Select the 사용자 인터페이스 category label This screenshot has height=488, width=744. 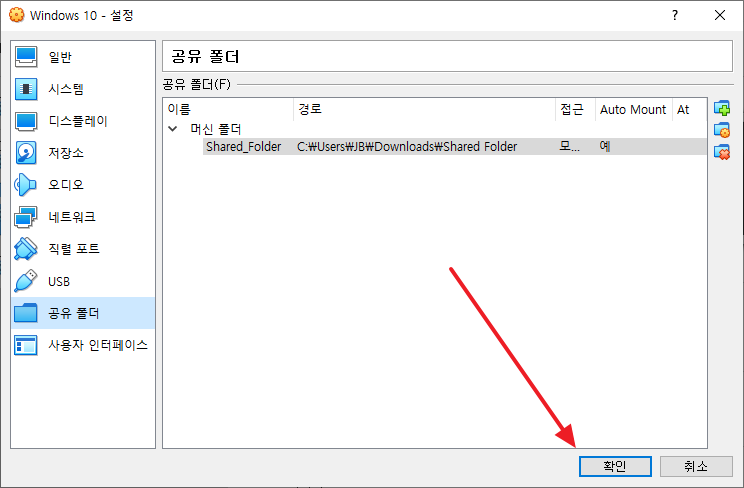(x=98, y=345)
